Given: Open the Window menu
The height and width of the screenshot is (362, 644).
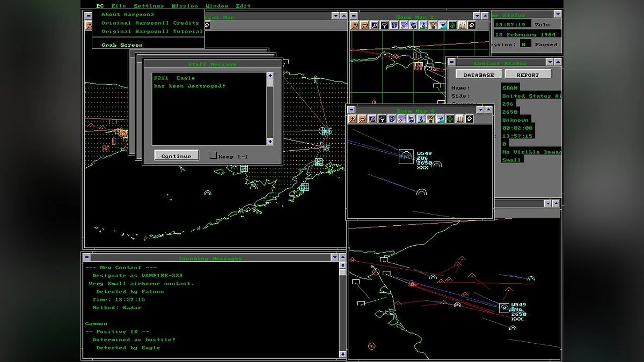Looking at the screenshot, I should tap(217, 6).
